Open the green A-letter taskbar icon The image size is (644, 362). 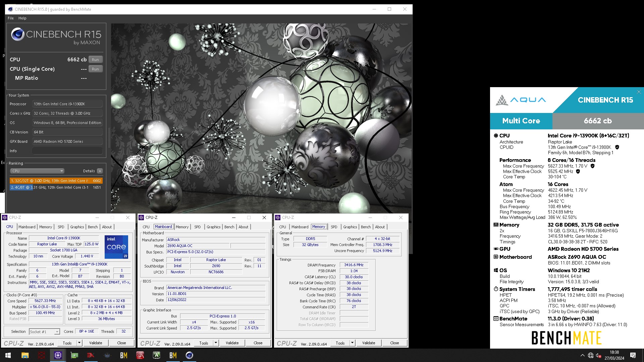tap(157, 355)
